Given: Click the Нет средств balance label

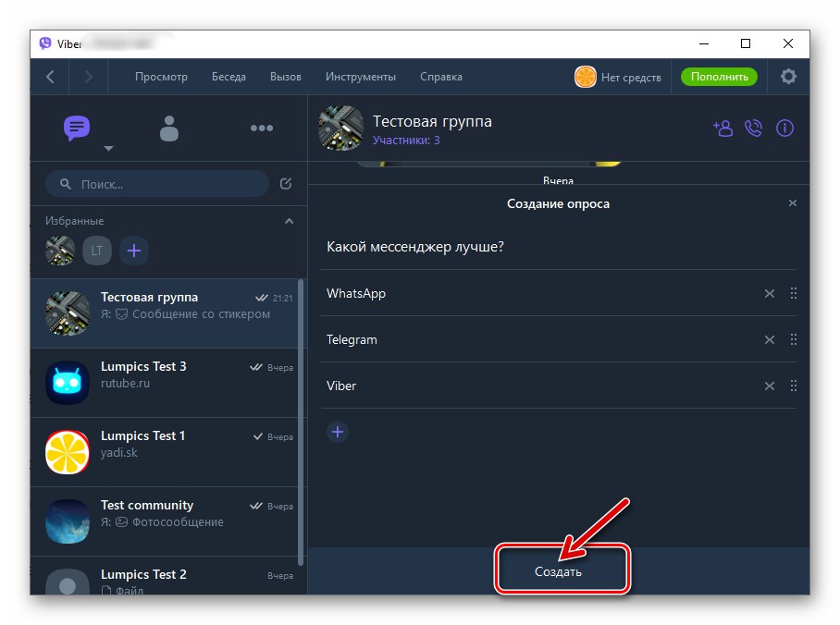Looking at the screenshot, I should pos(631,77).
